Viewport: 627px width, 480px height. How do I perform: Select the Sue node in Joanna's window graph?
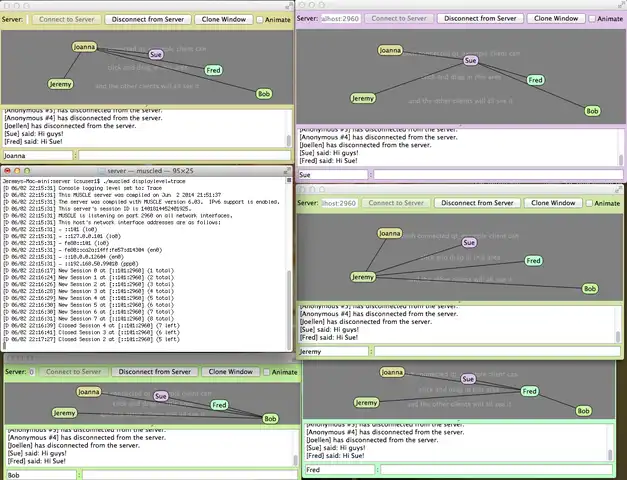[156, 54]
